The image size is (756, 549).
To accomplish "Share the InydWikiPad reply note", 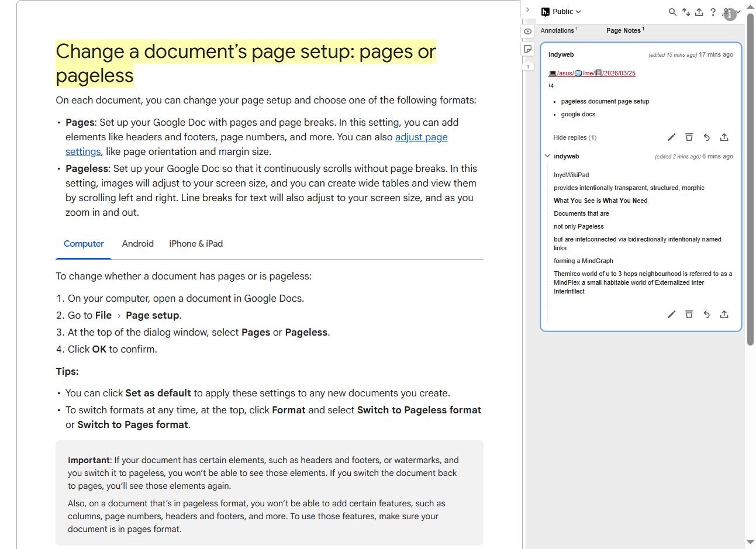I will tap(724, 315).
